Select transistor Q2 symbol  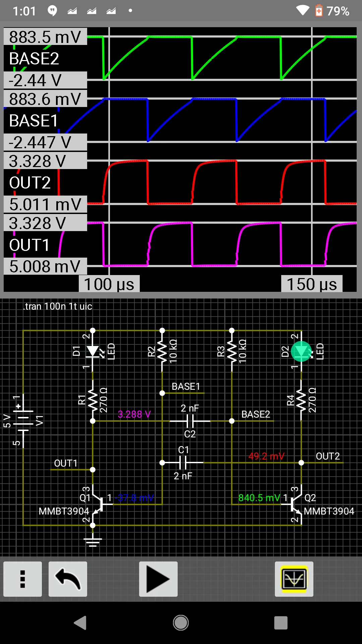(296, 504)
